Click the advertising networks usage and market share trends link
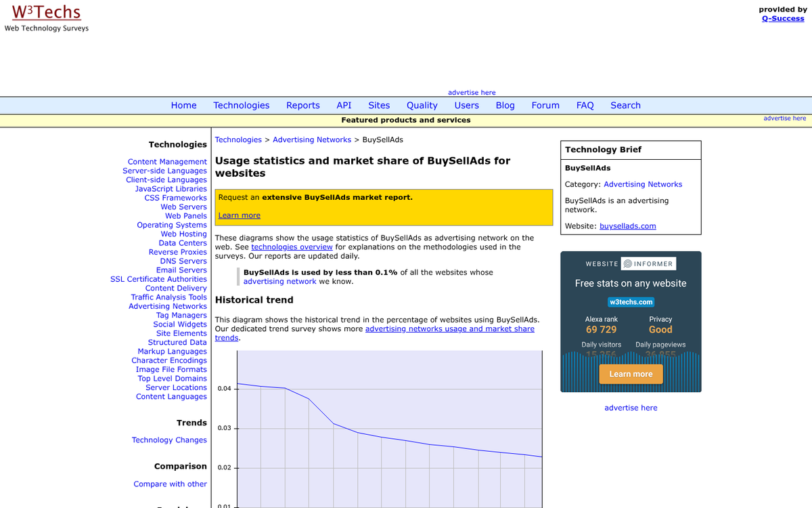The width and height of the screenshot is (812, 508). [x=449, y=329]
